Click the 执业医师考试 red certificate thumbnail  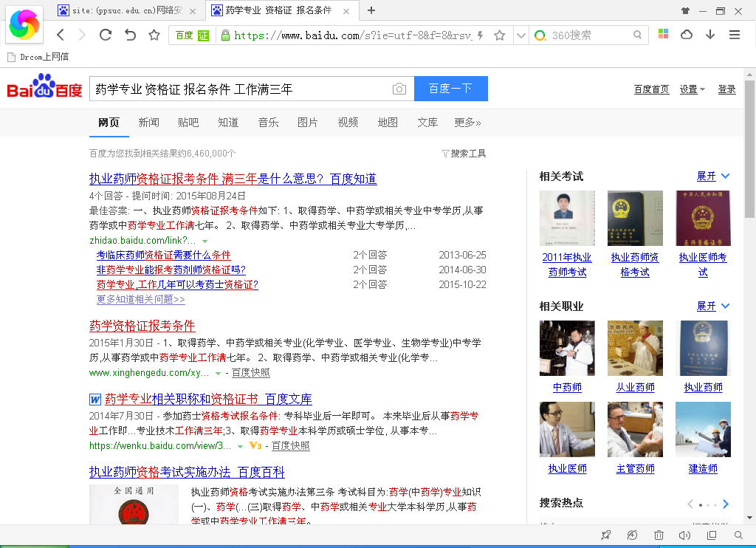click(x=703, y=218)
